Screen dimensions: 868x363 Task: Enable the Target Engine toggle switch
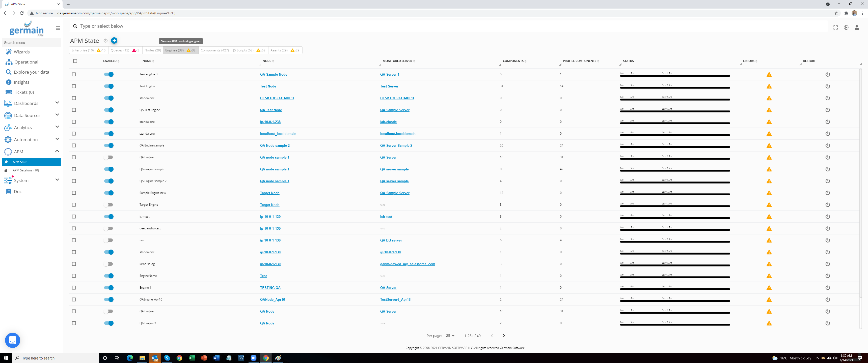[108, 205]
